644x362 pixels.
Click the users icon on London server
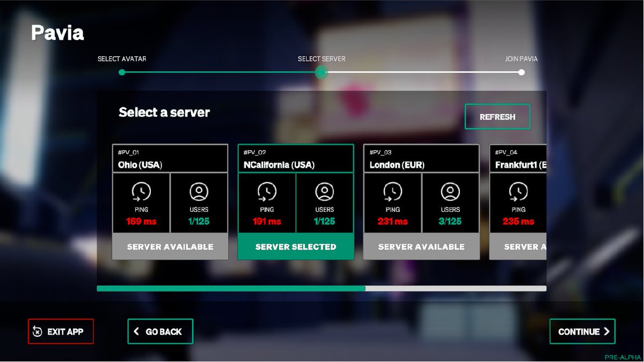point(450,191)
